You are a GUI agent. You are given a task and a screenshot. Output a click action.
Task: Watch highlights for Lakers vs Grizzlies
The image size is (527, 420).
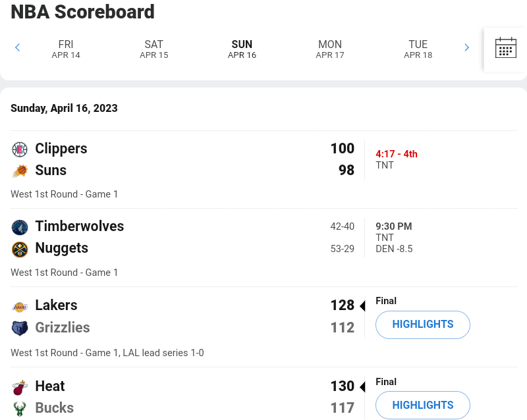pyautogui.click(x=423, y=325)
